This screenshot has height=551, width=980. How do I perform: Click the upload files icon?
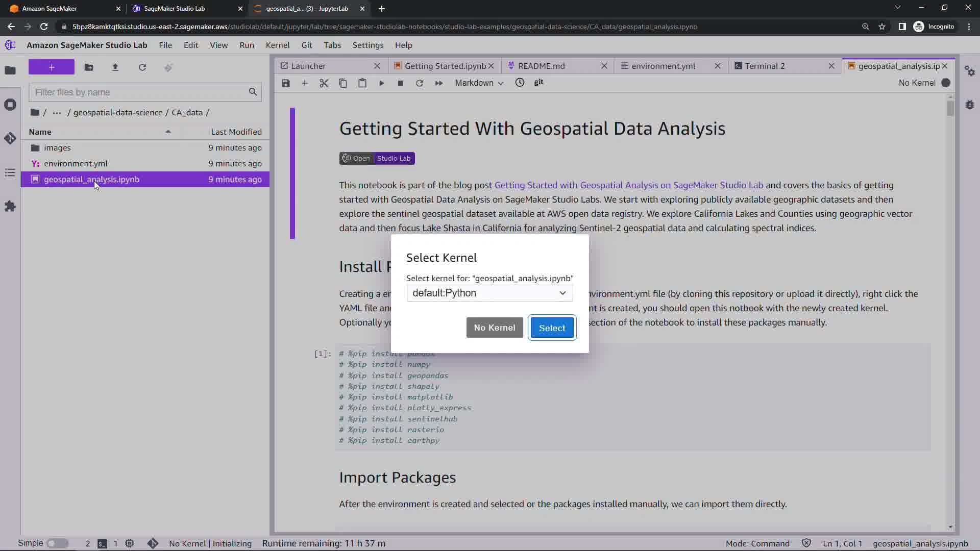[115, 67]
